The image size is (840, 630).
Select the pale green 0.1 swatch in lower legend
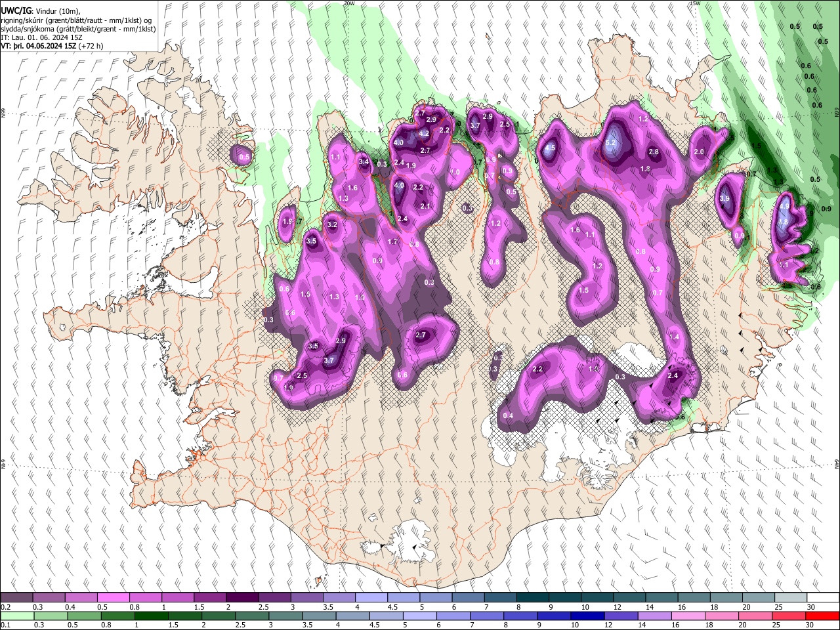pos(16,616)
